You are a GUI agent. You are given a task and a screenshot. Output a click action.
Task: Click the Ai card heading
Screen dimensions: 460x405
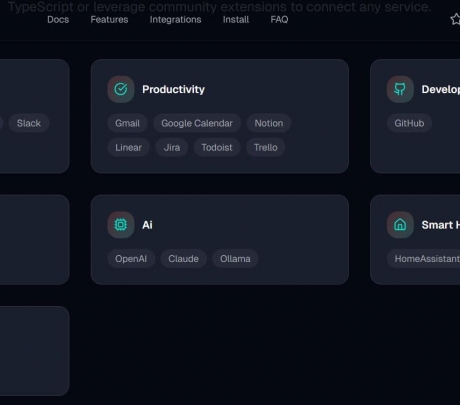[147, 225]
